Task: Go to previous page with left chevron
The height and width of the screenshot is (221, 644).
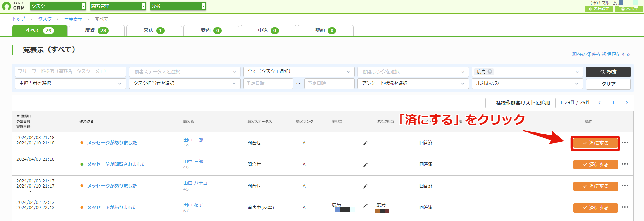Action: pos(600,102)
